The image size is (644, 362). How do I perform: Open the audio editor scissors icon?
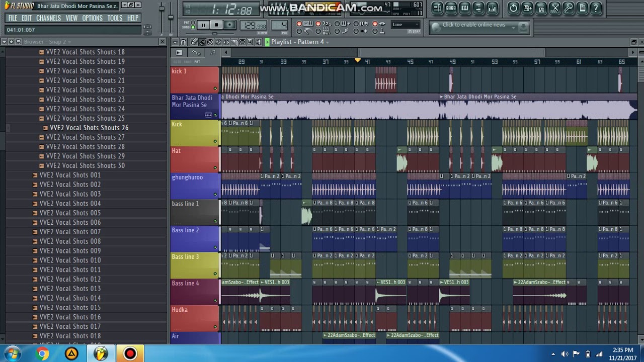pos(555,8)
